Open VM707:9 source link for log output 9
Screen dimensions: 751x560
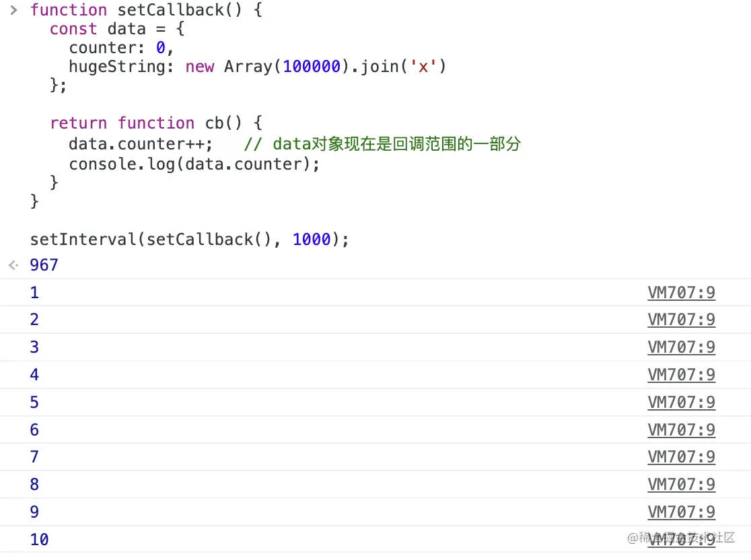pyautogui.click(x=681, y=512)
